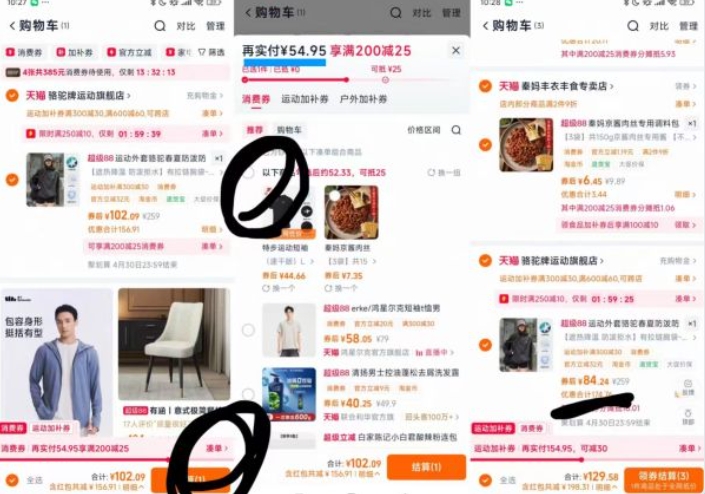This screenshot has height=494, width=705.
Task: Click search icon beside 价格区间
Action: click(x=456, y=130)
